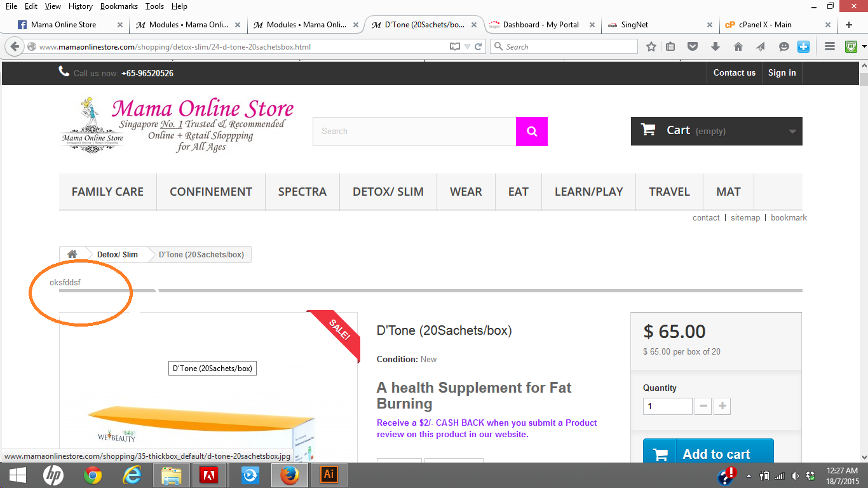Click the sitemap link
The width and height of the screenshot is (868, 488).
tap(745, 217)
